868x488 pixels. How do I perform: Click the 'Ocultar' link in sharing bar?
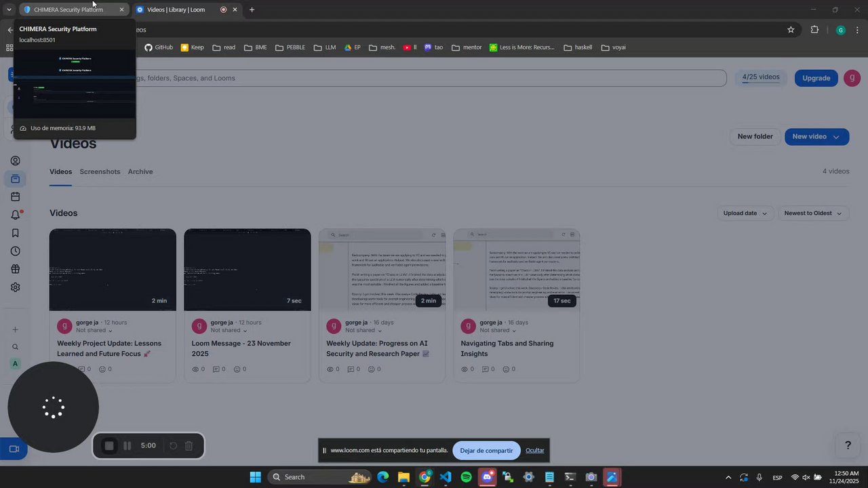tap(535, 450)
